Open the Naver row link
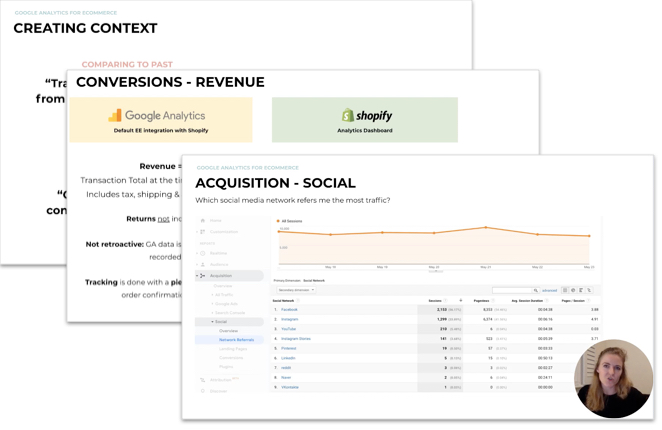Image resolution: width=662 pixels, height=430 pixels. (286, 378)
